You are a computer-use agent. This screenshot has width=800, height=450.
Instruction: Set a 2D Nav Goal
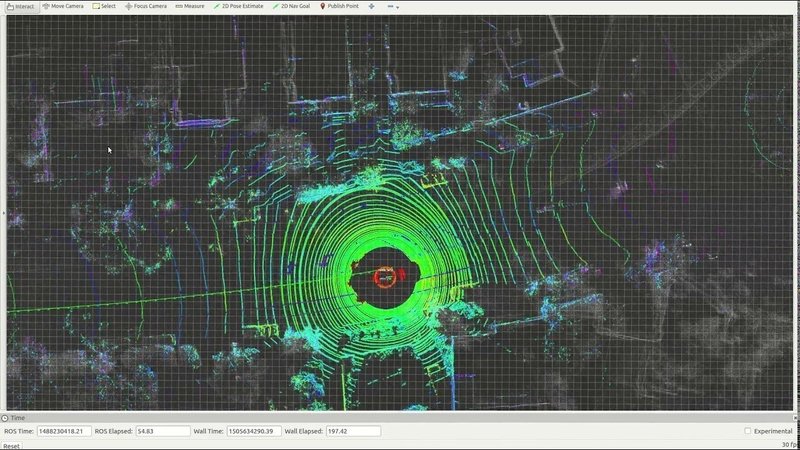(291, 6)
